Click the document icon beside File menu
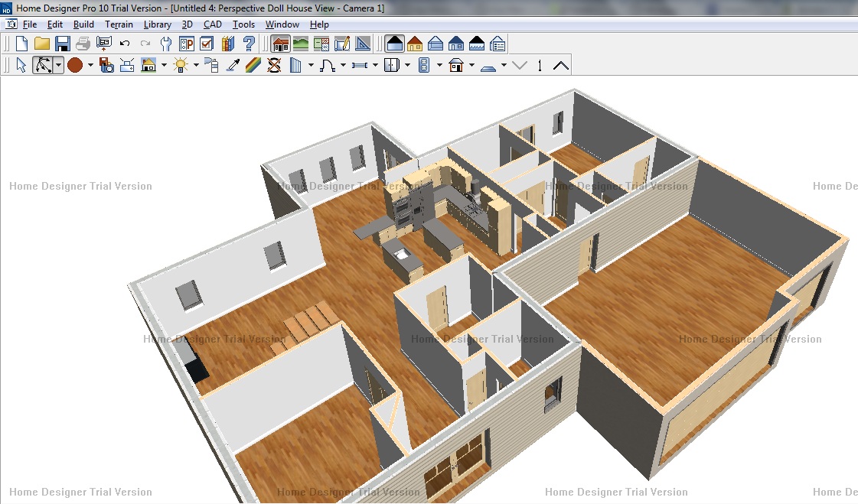 [x=11, y=24]
